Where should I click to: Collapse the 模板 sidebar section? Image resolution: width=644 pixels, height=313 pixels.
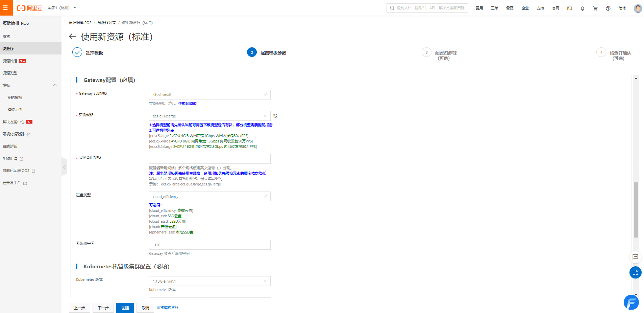(55, 85)
